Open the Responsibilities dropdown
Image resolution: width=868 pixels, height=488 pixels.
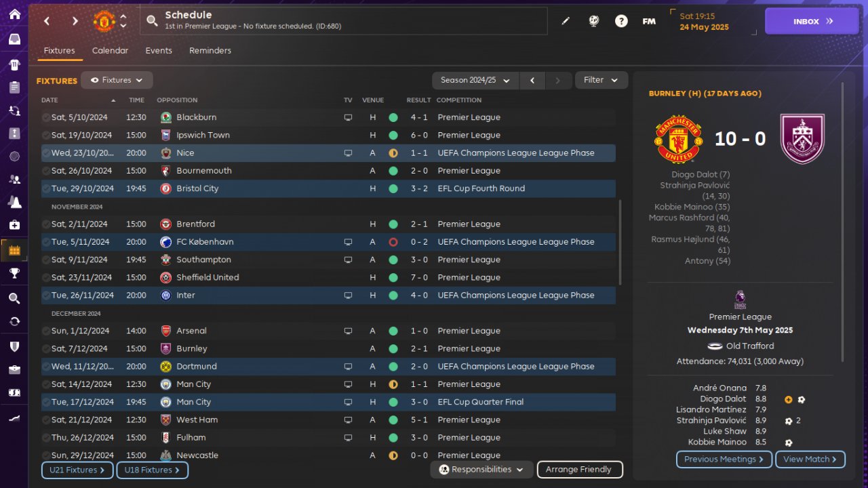click(x=481, y=469)
